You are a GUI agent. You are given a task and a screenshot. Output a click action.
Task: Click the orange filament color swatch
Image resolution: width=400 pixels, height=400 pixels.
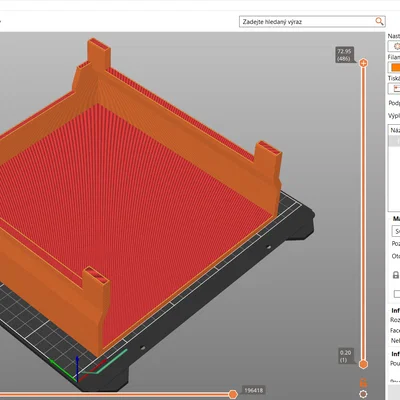pyautogui.click(x=395, y=67)
